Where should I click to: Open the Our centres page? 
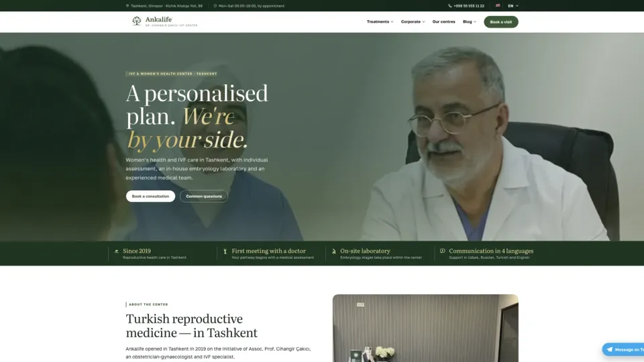coord(443,21)
